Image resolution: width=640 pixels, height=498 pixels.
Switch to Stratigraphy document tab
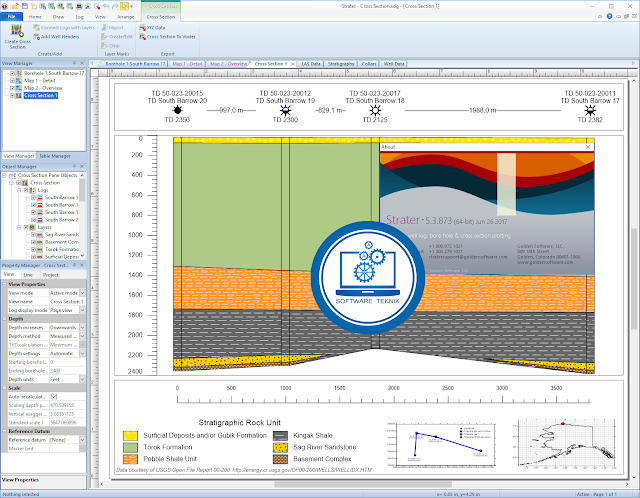[341, 64]
